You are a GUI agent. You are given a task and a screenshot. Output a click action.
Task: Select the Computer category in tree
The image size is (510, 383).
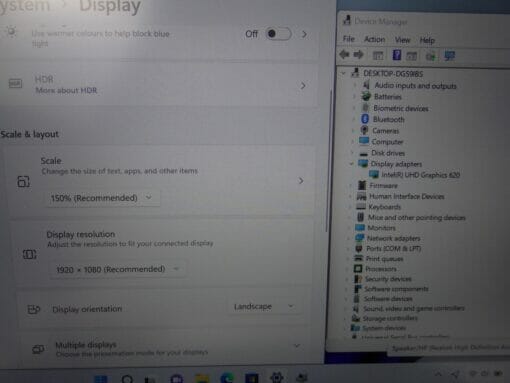pos(387,142)
